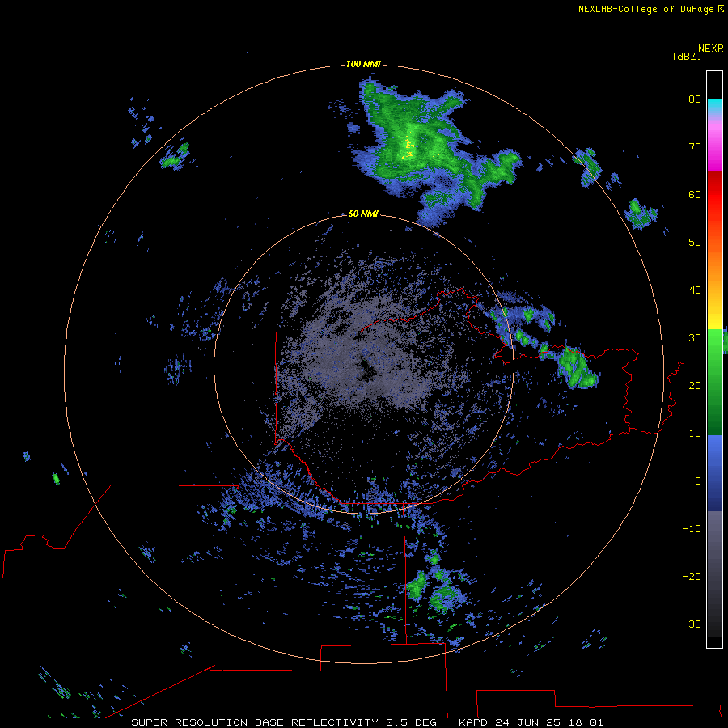This screenshot has height=728, width=728.
Task: Click the -20 value on the dBZ scale
Action: point(692,577)
